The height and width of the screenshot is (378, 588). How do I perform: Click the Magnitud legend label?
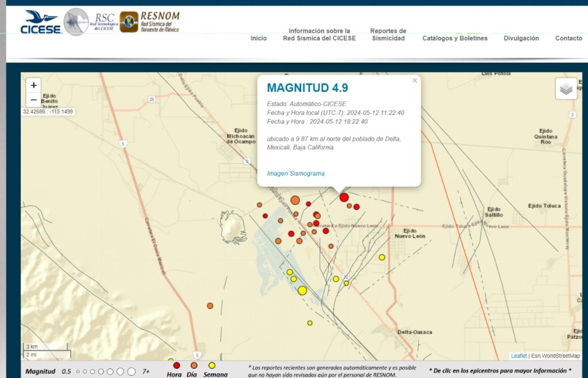(x=40, y=372)
